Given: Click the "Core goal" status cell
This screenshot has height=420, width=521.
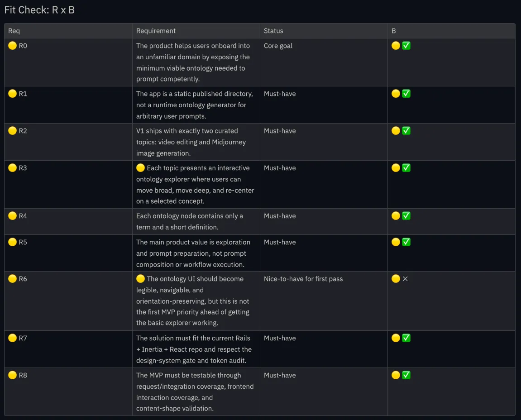Looking at the screenshot, I should click(278, 46).
